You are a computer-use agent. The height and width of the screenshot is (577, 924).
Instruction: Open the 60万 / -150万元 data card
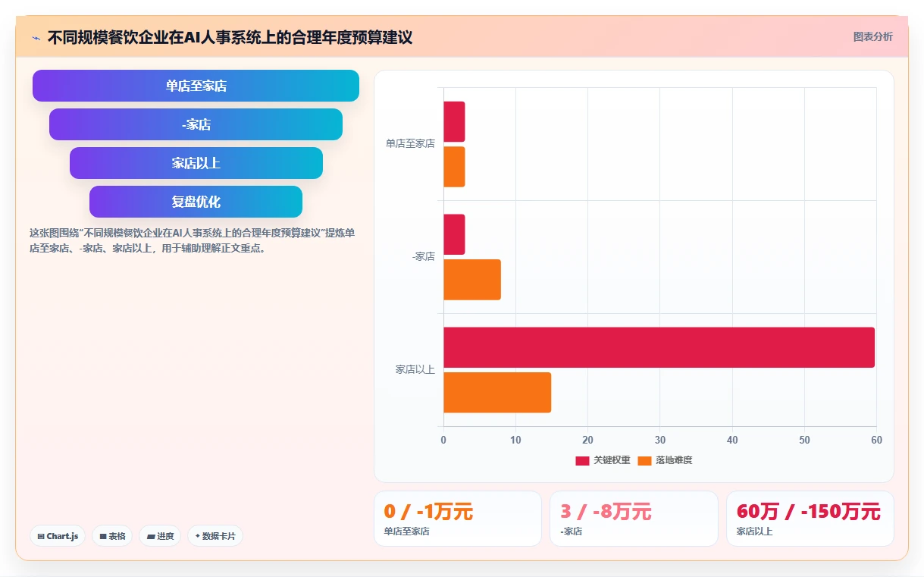tap(810, 519)
